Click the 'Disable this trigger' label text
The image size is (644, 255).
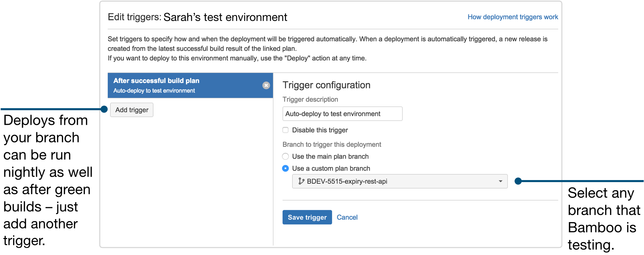click(x=320, y=130)
